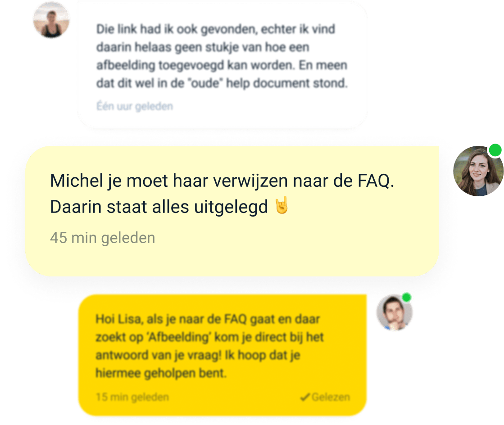Click the word 'FAQ.' in the internal note
This screenshot has height=425, width=504.
coord(376,181)
